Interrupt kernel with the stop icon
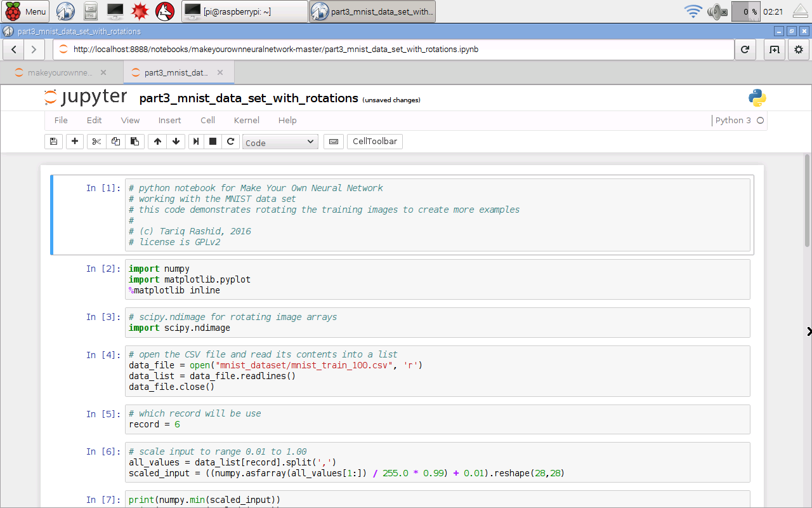812x508 pixels. coord(213,142)
